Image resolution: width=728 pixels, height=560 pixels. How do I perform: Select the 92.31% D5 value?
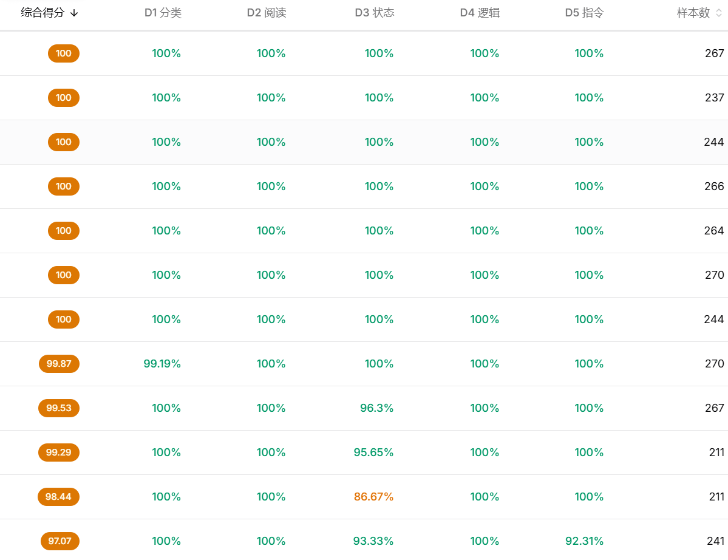[x=585, y=541]
